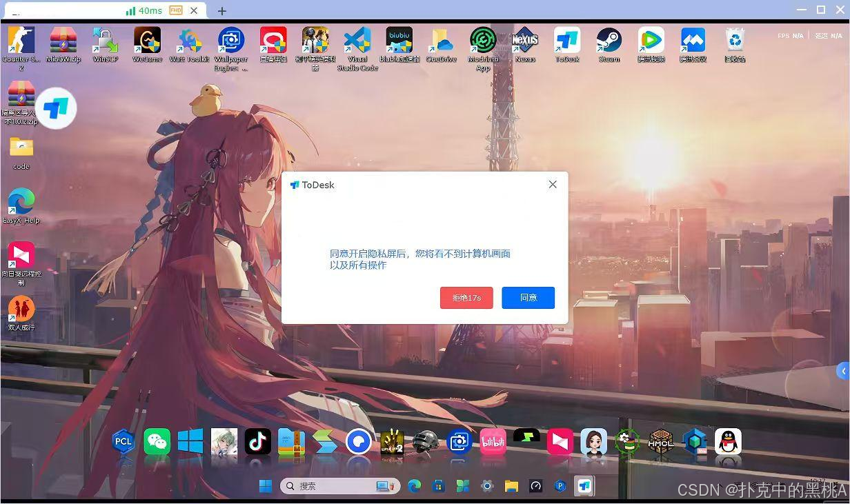This screenshot has width=850, height=504.
Task: Open Windows Start menu
Action: pyautogui.click(x=265, y=486)
